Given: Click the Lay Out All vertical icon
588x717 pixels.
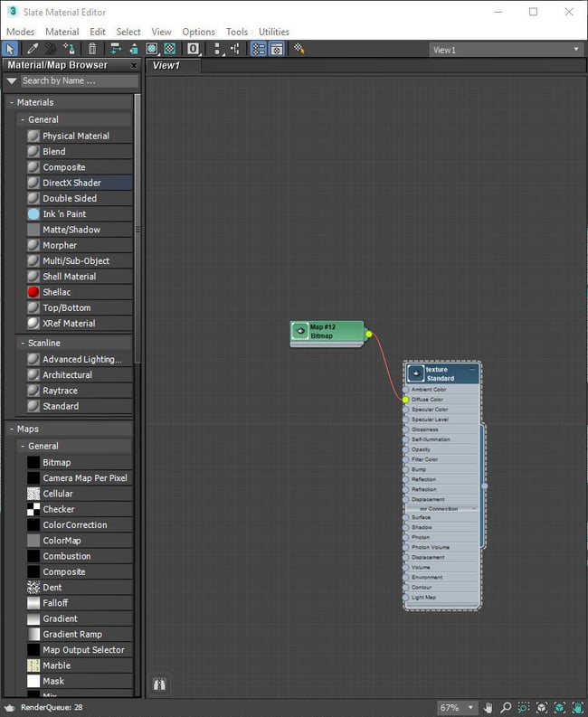Looking at the screenshot, I should point(218,49).
